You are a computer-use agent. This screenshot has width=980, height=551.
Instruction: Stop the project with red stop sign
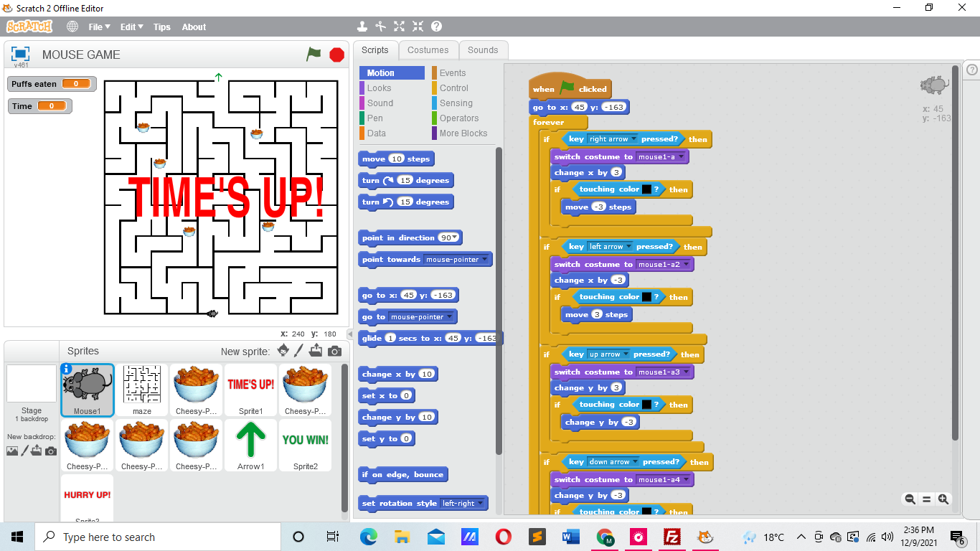pos(337,55)
